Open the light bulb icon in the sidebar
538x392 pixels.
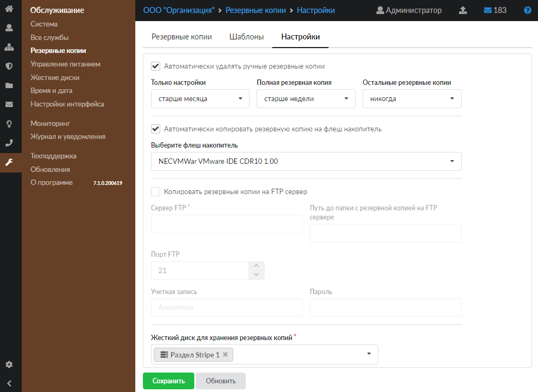click(x=9, y=124)
